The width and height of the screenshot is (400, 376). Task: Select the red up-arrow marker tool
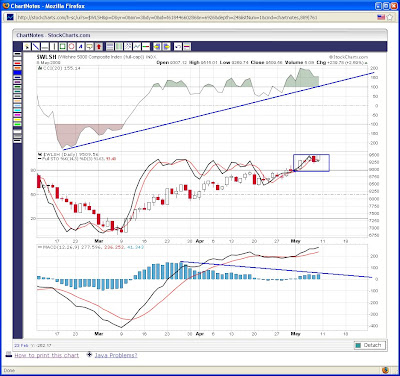(98, 46)
